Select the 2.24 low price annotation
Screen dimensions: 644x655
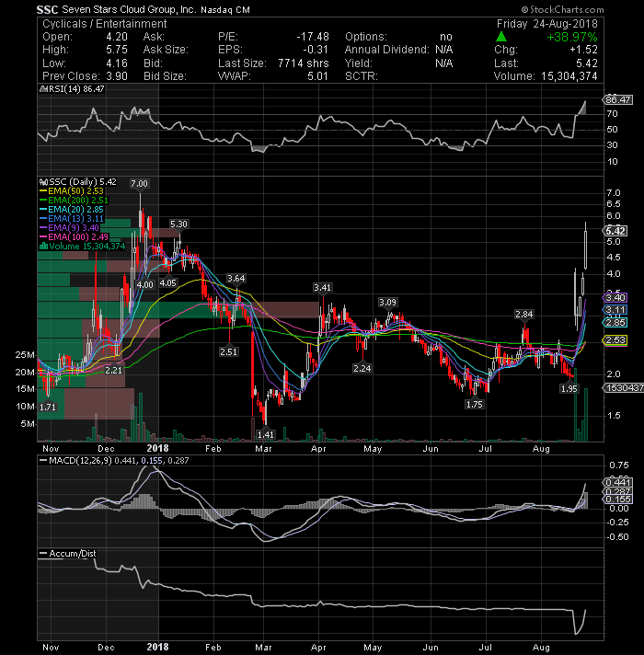(362, 368)
